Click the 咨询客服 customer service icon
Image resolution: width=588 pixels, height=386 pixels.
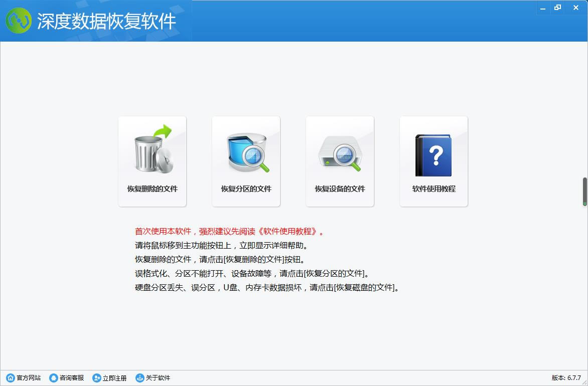coord(54,378)
